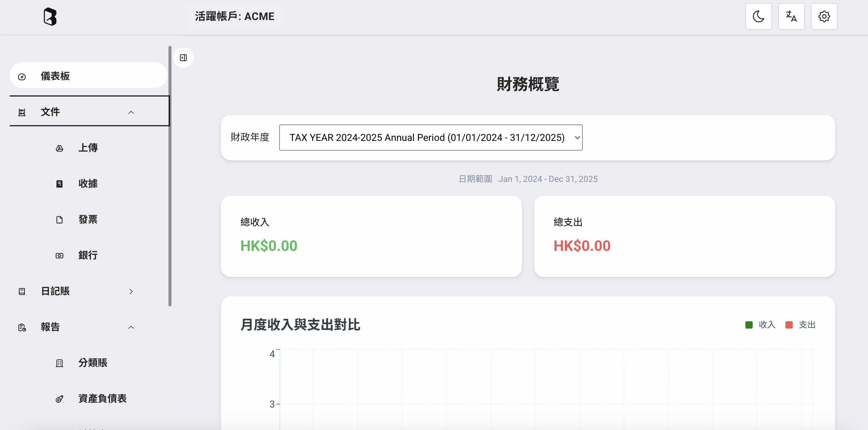The height and width of the screenshot is (430, 868).
Task: Click the 分類賬 ledger icon
Action: point(59,363)
